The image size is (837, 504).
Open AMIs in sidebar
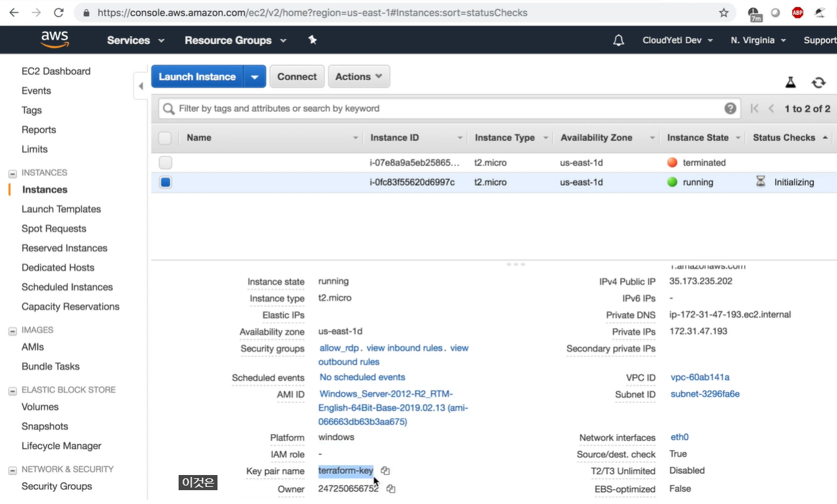(x=33, y=347)
